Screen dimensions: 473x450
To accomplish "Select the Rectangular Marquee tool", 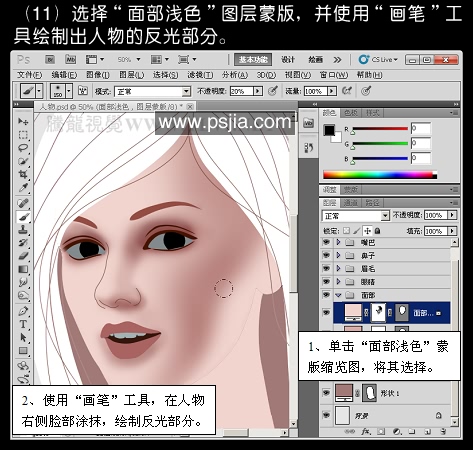I will click(23, 135).
